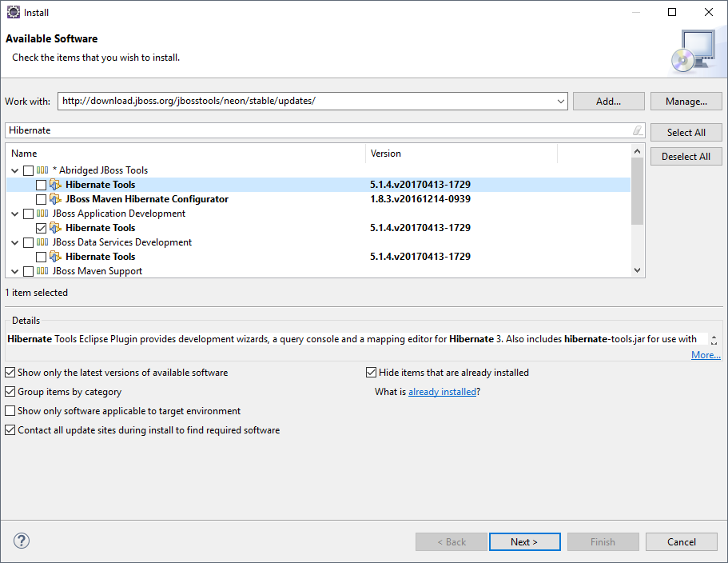Click the JBoss Maven Hibernate Configurator feature icon

pyautogui.click(x=55, y=199)
